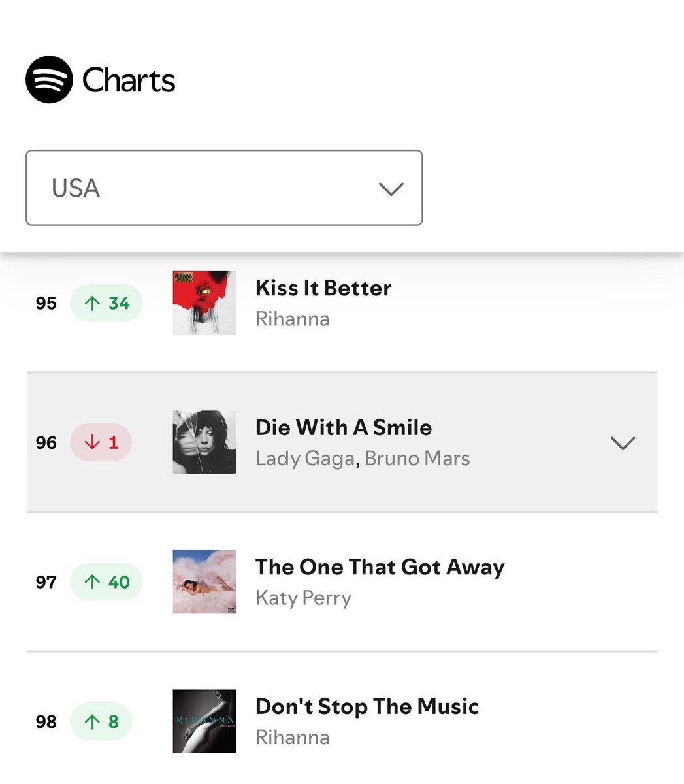Viewport: 684px width, 784px height.
Task: Click the dropdown chevron in the USA selector
Action: coord(391,189)
